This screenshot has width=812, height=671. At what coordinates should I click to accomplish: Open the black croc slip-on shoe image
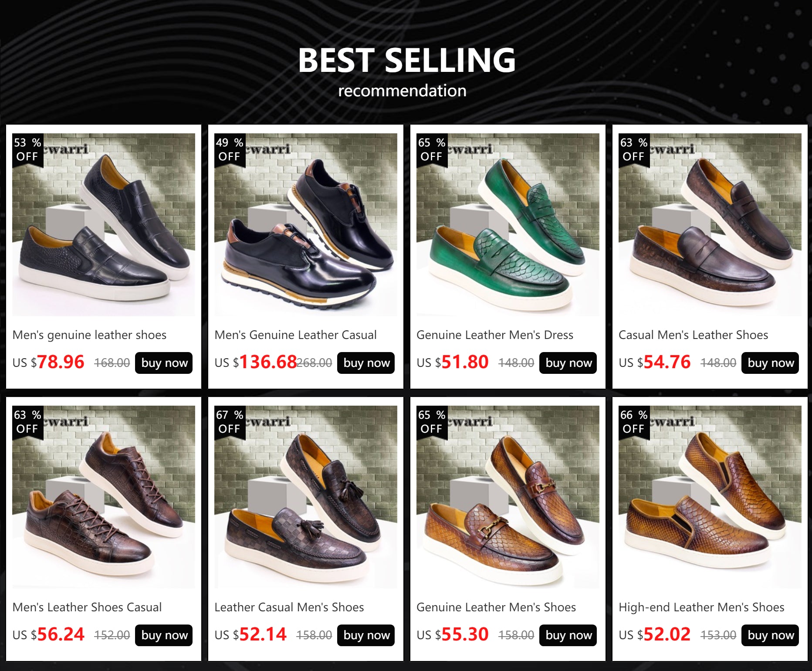point(104,224)
